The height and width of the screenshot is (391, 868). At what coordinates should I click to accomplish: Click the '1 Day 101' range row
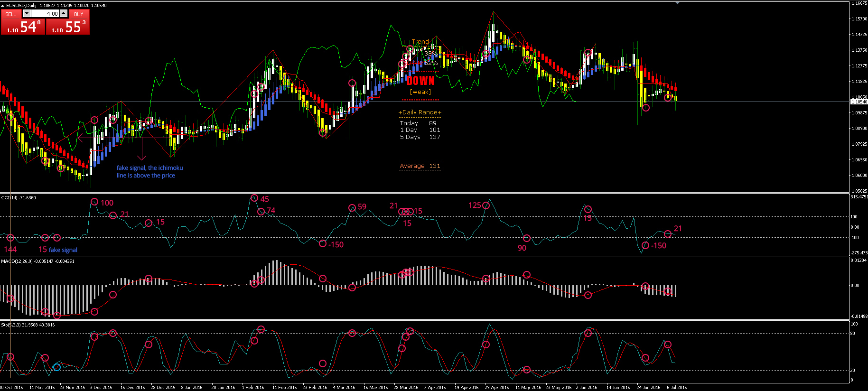420,130
